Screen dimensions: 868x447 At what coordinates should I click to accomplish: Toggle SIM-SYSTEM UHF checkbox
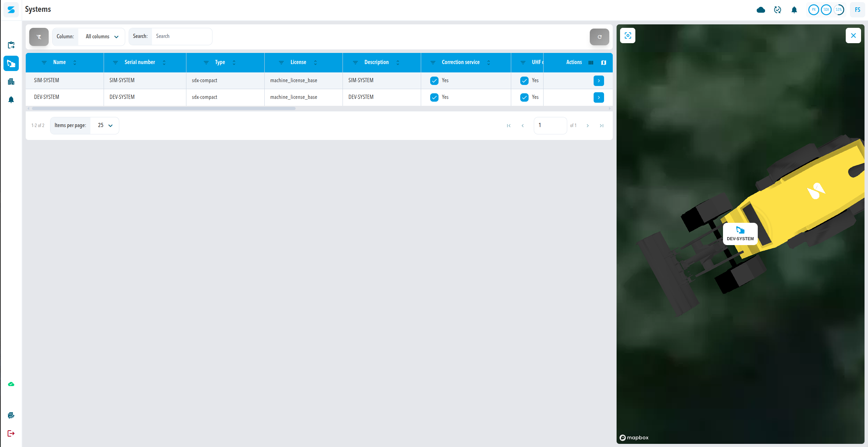click(x=524, y=81)
